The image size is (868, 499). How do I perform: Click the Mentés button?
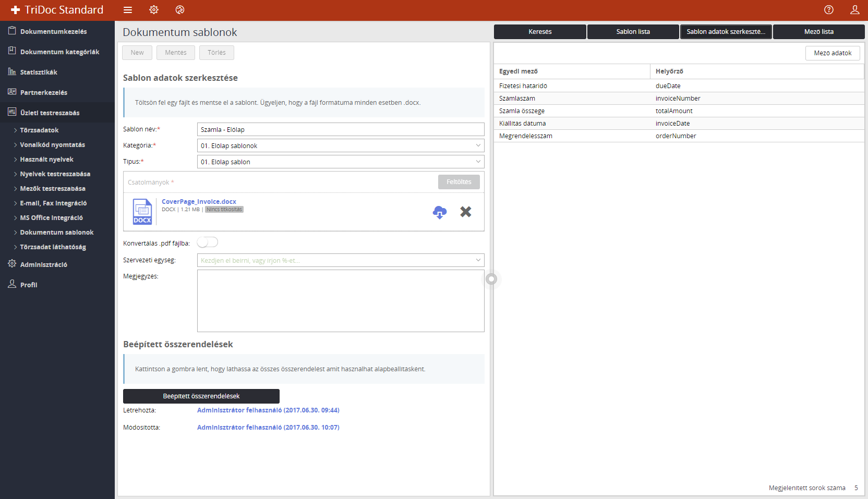tap(176, 53)
